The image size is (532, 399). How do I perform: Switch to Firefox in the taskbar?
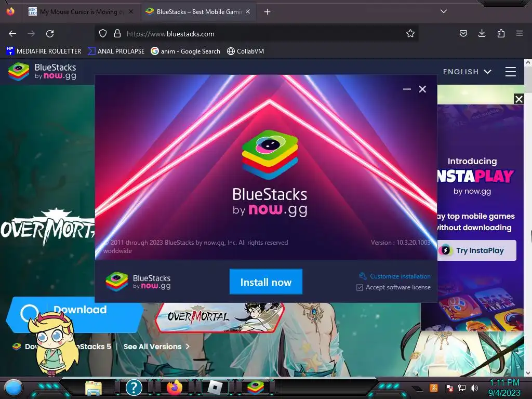pos(175,388)
